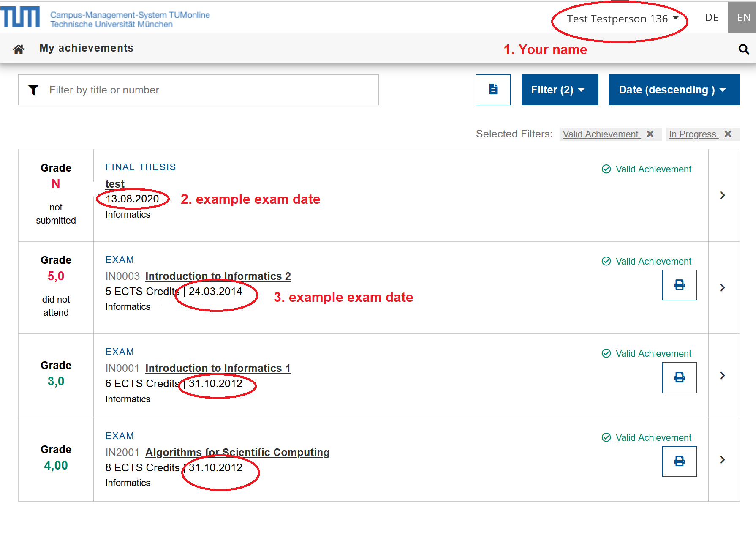Open the Filter (2) dropdown
Image resolution: width=756 pixels, height=538 pixels.
coord(559,90)
